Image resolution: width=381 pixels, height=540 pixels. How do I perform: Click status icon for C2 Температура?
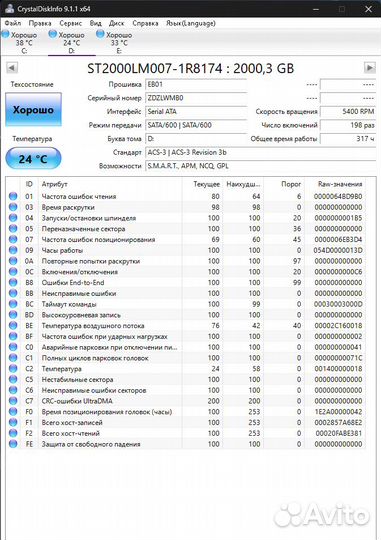click(x=13, y=368)
